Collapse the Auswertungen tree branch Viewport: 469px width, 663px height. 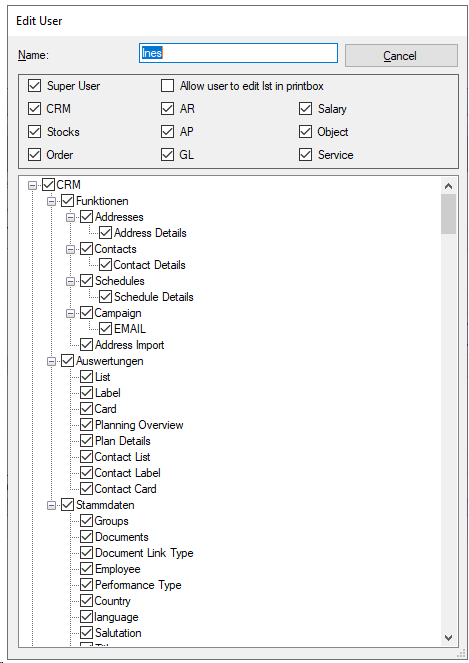pyautogui.click(x=51, y=362)
